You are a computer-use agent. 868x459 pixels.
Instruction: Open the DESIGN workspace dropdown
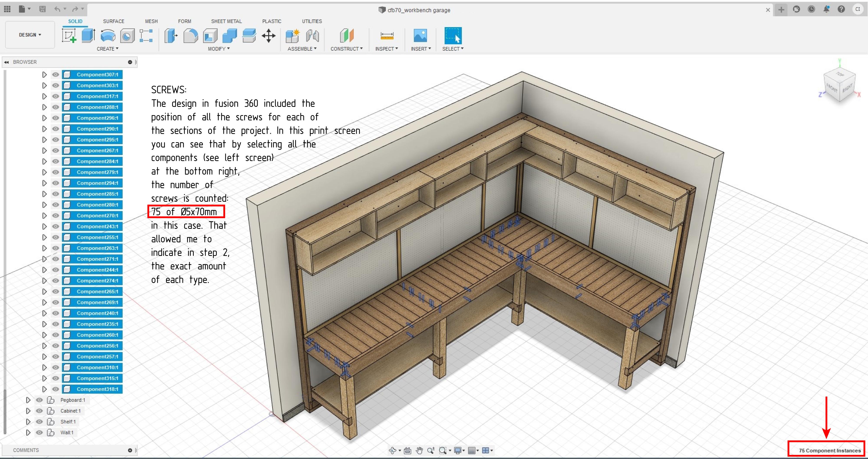(x=30, y=35)
